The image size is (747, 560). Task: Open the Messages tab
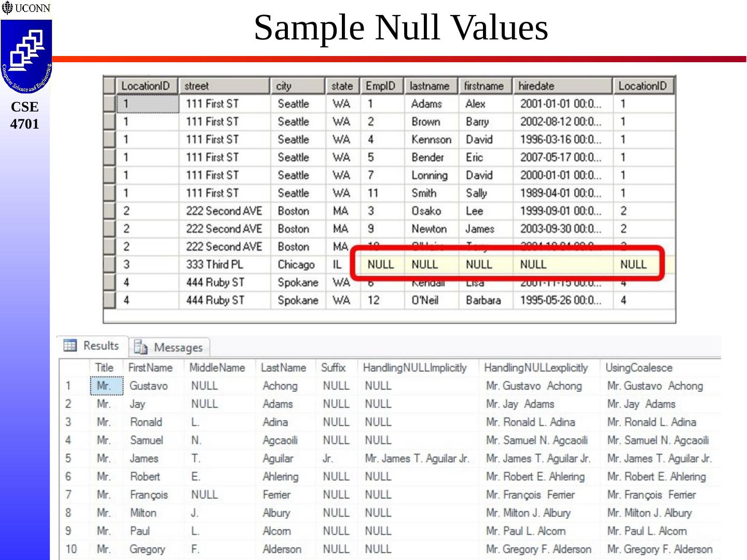[169, 347]
